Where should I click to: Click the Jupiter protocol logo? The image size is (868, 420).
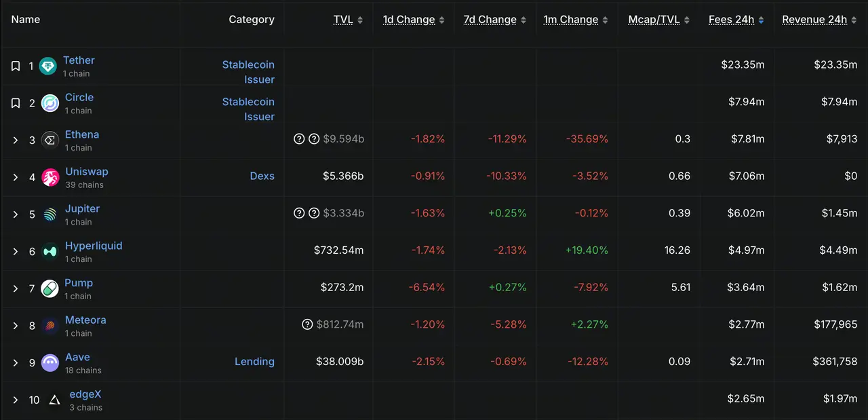[x=50, y=214]
